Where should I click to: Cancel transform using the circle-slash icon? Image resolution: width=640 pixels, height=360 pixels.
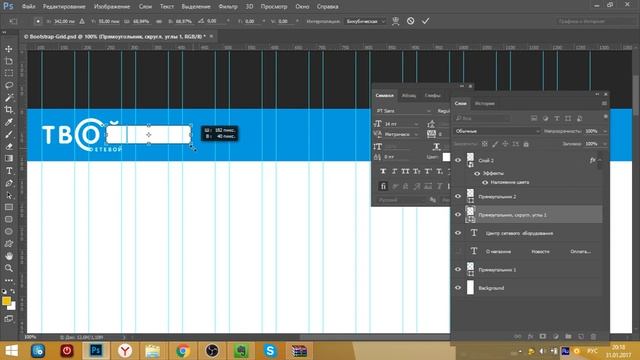point(411,21)
